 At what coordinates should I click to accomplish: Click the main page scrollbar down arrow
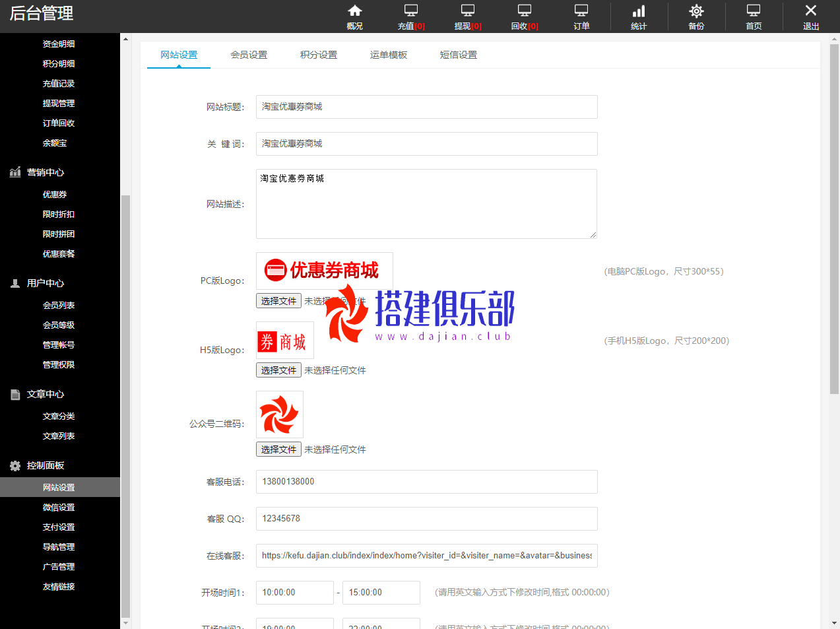point(834,622)
